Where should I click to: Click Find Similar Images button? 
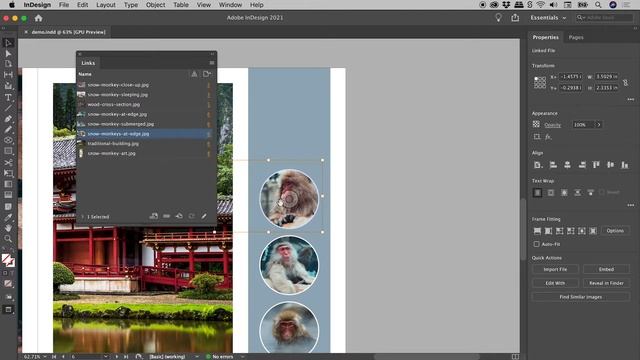(580, 297)
